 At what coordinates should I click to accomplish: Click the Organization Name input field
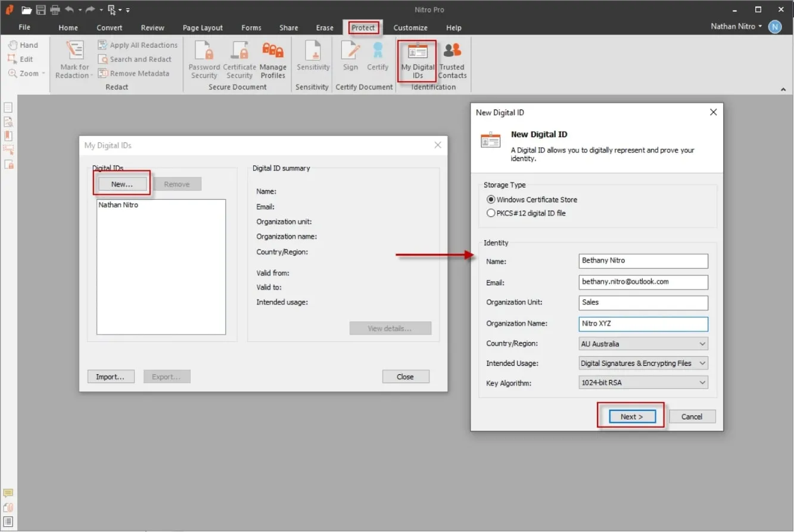click(x=643, y=323)
